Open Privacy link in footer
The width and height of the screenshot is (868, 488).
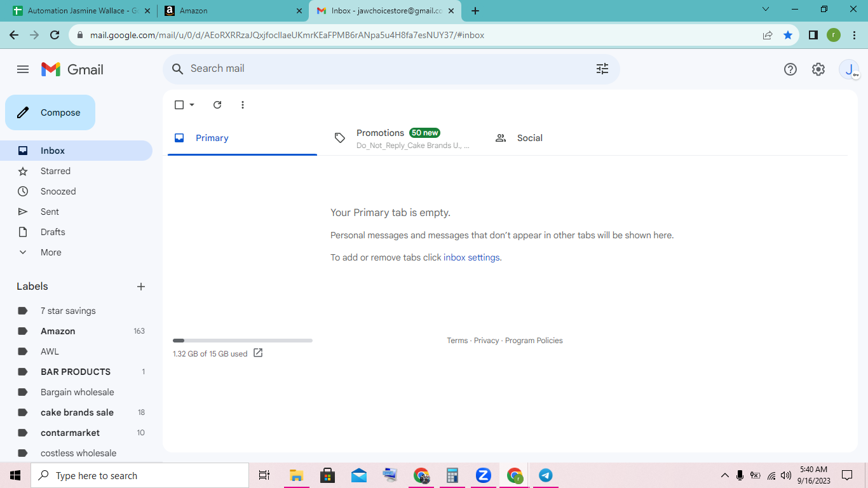(x=487, y=341)
